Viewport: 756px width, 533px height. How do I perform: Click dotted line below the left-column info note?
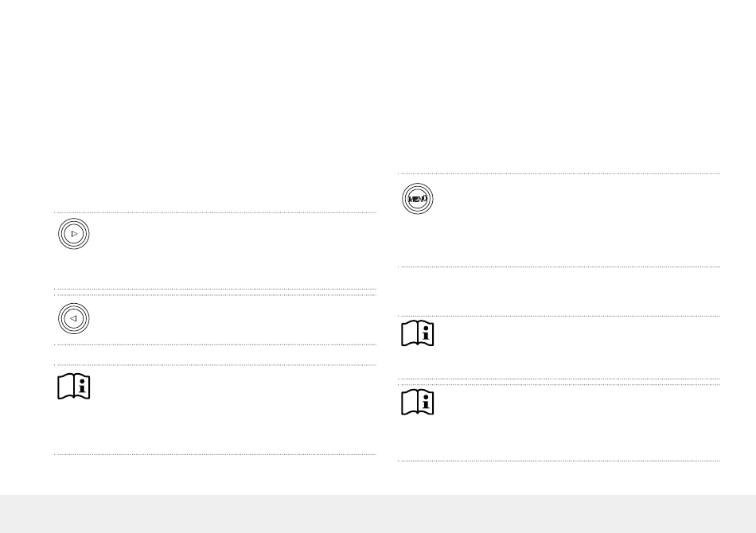[x=215, y=454]
